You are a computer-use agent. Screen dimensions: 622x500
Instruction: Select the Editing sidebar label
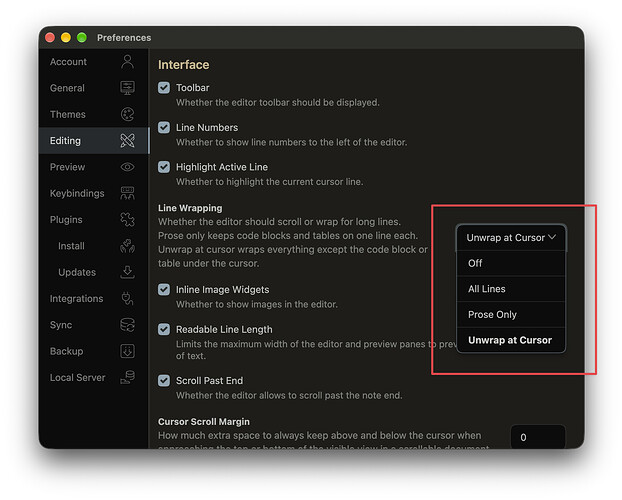point(65,141)
